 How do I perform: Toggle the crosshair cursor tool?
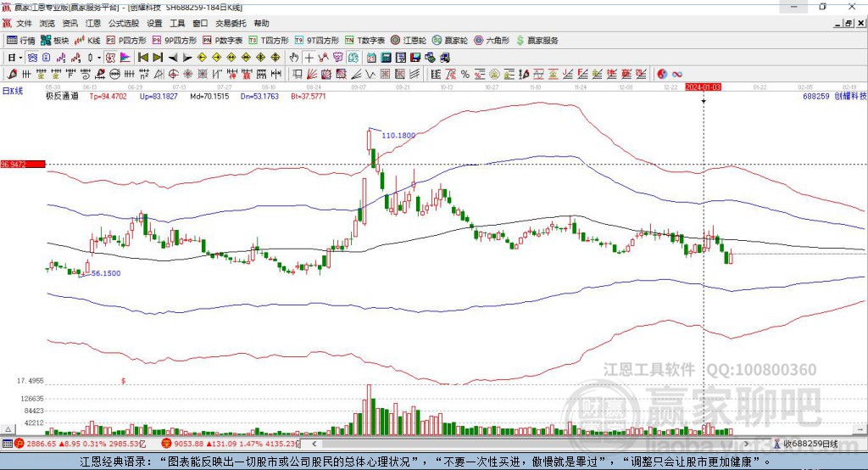coord(309,57)
